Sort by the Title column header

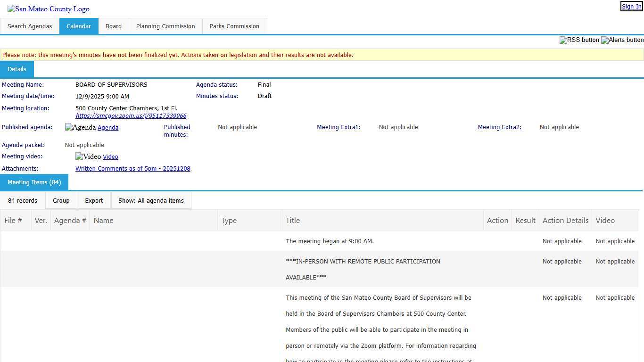(x=293, y=221)
